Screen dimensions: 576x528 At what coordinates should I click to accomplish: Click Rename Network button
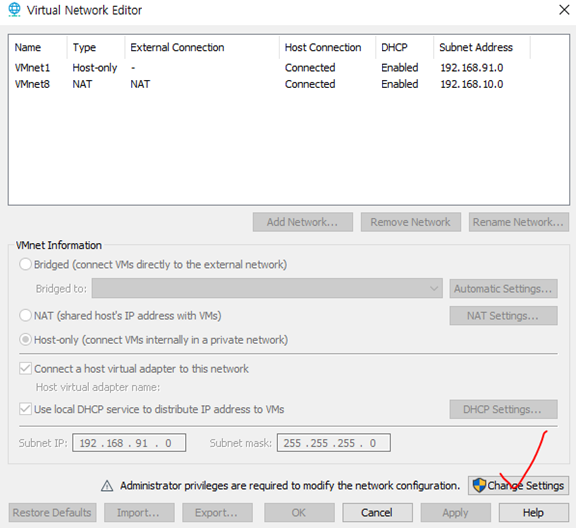click(519, 222)
